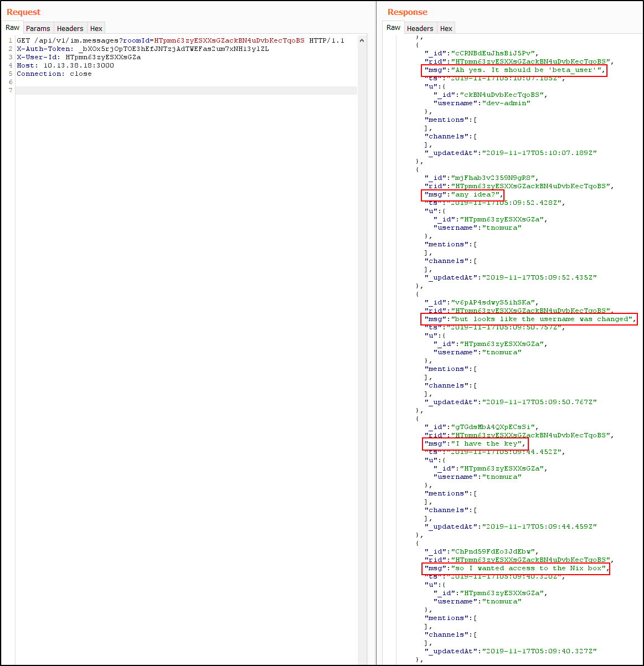Viewport: 644px width, 666px height.
Task: Click the Connection: close header line
Action: (54, 74)
